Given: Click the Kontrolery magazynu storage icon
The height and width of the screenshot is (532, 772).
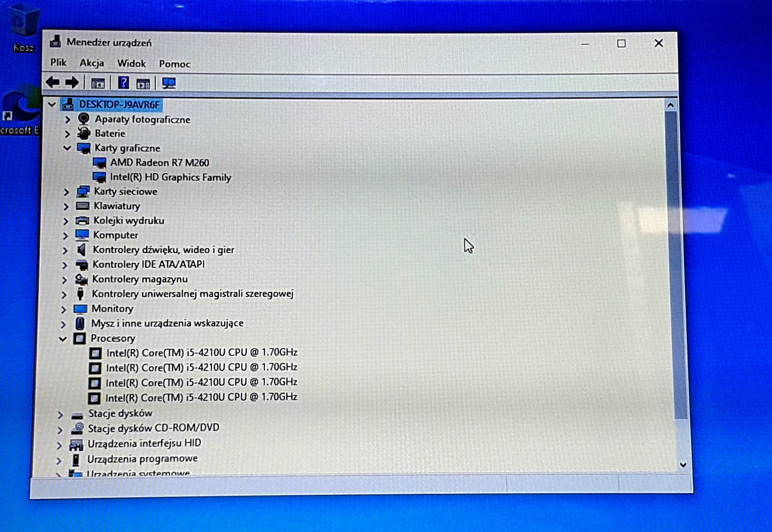Looking at the screenshot, I should (81, 279).
